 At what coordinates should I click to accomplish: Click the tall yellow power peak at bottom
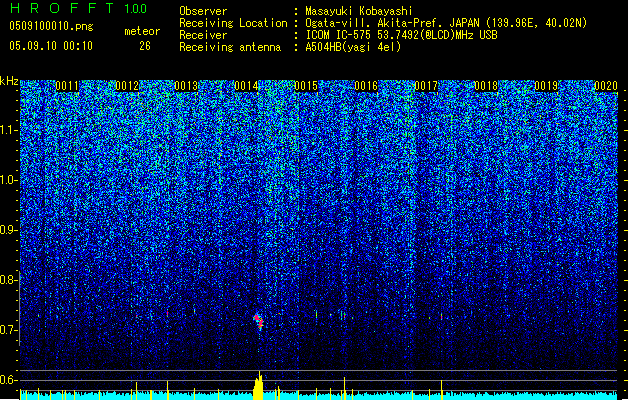coord(259,386)
